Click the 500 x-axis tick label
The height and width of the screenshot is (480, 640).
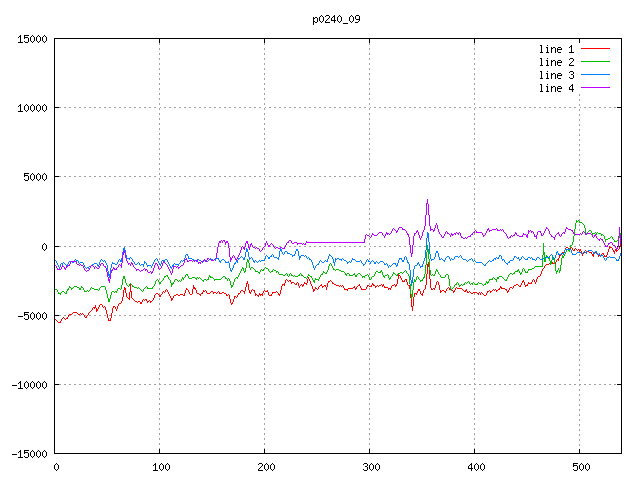(x=581, y=467)
